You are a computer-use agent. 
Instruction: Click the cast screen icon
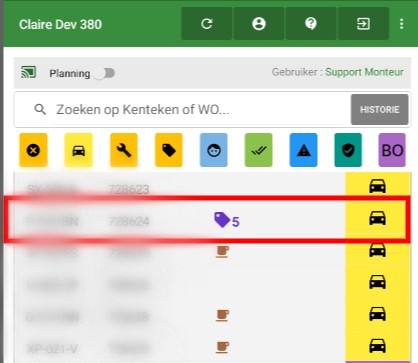(x=29, y=72)
